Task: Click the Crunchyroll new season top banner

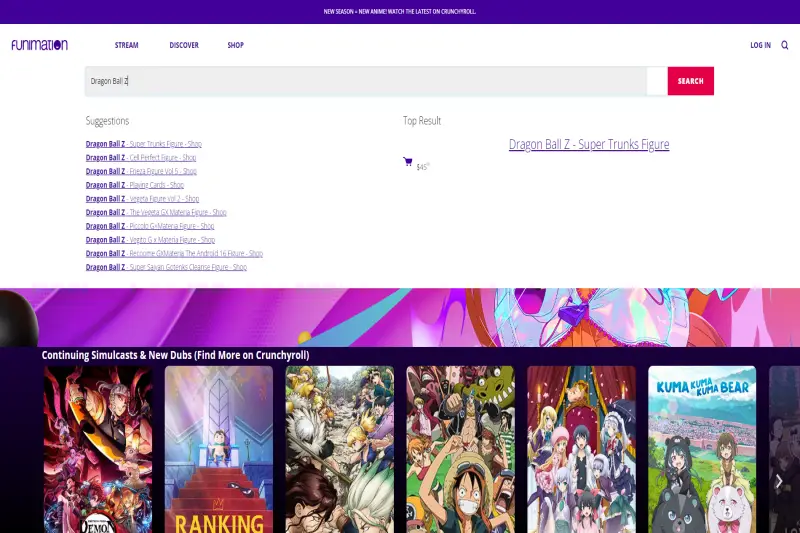Action: point(400,11)
